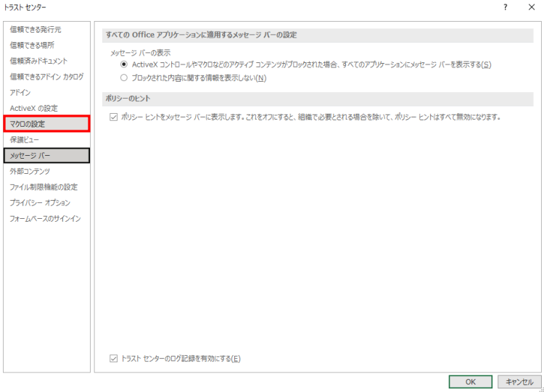Toggle トラスト センターのログ記録 checkbox
Image resolution: width=544 pixels, height=392 pixels.
point(113,358)
